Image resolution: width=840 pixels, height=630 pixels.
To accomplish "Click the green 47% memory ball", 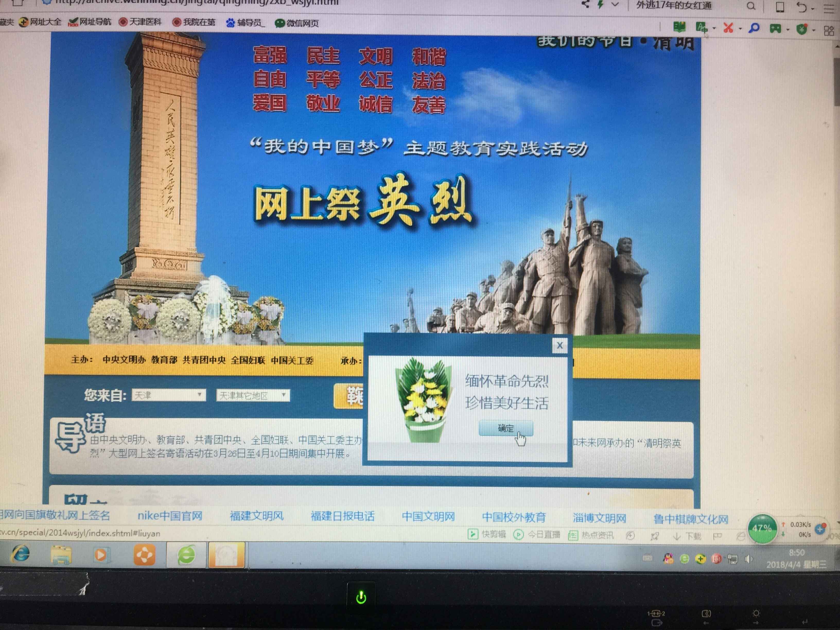I will (762, 529).
